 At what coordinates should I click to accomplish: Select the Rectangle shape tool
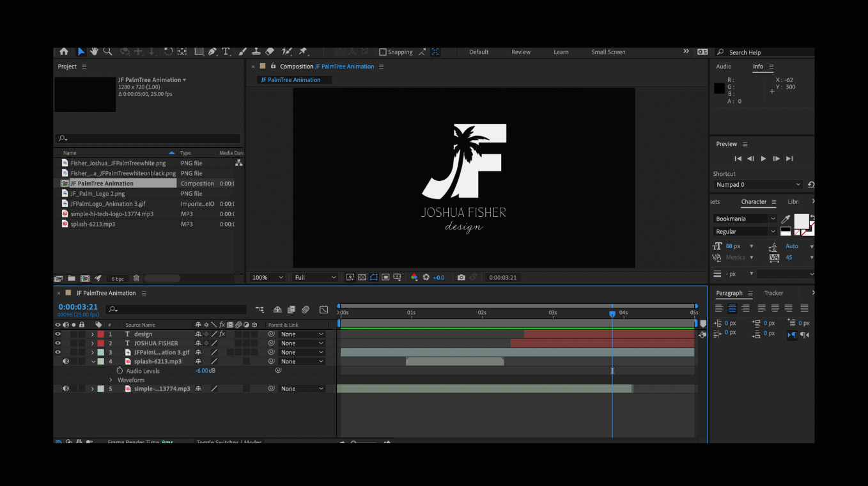coord(199,52)
